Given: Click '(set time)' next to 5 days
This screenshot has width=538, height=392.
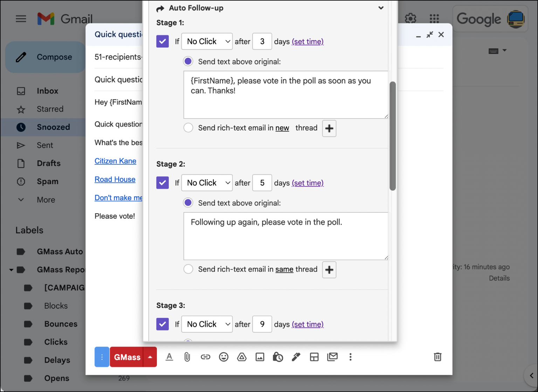Looking at the screenshot, I should point(308,183).
